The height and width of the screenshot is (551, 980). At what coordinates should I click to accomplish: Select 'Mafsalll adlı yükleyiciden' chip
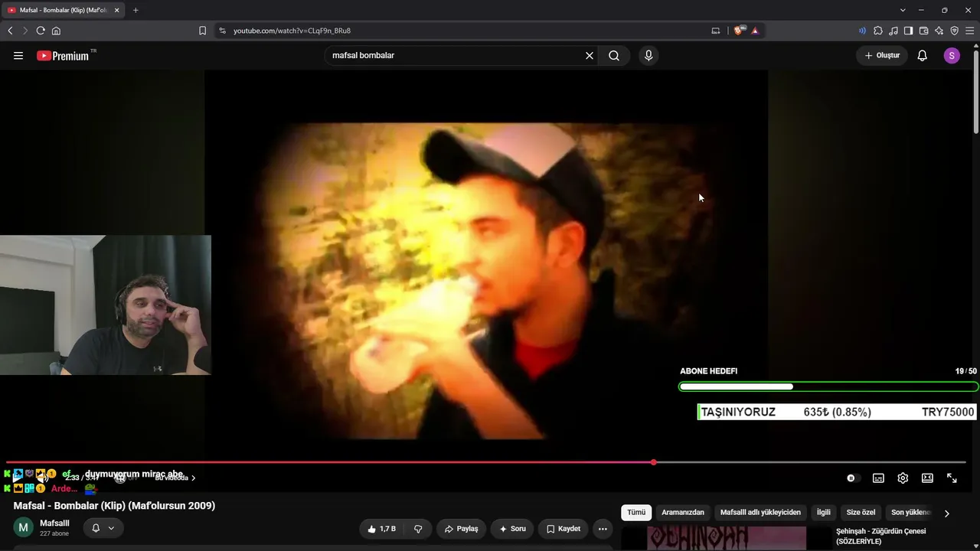(x=760, y=513)
